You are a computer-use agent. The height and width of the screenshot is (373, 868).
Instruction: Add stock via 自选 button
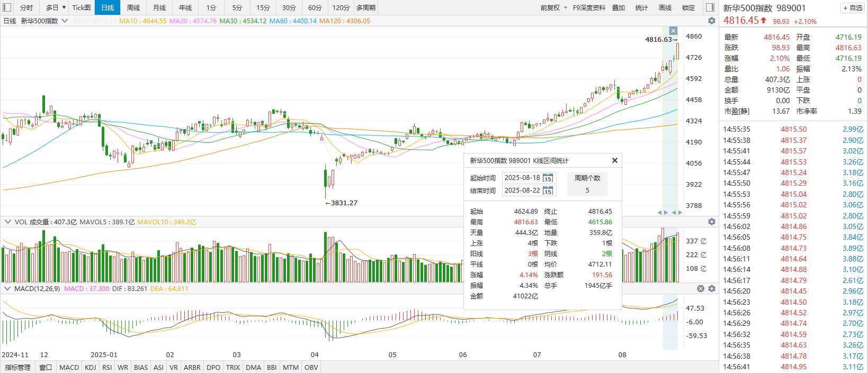click(853, 8)
